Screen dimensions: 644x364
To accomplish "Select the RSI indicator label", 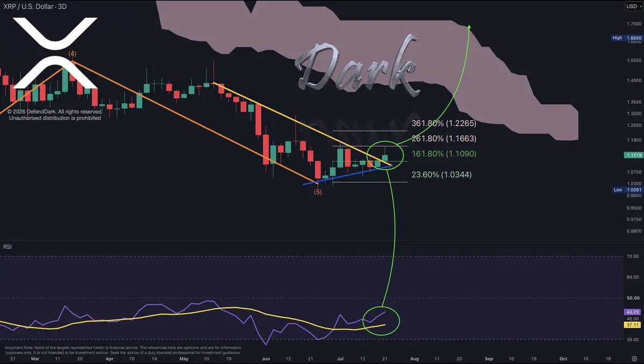I will click(8, 247).
